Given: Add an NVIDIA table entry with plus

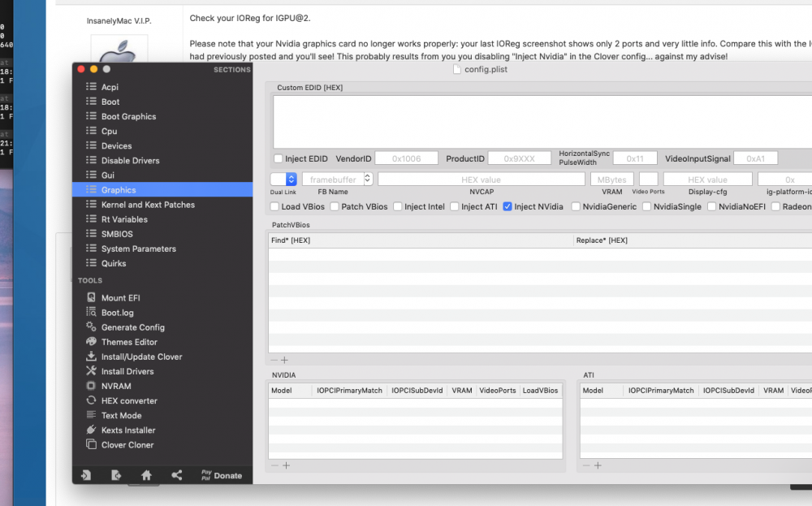Looking at the screenshot, I should [286, 465].
